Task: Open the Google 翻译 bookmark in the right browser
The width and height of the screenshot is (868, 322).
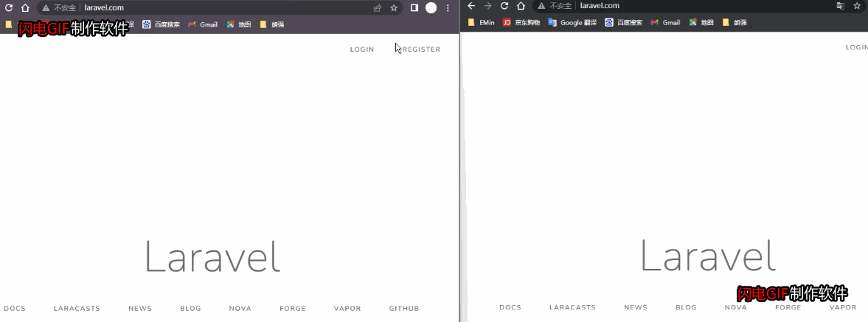Action: (572, 22)
